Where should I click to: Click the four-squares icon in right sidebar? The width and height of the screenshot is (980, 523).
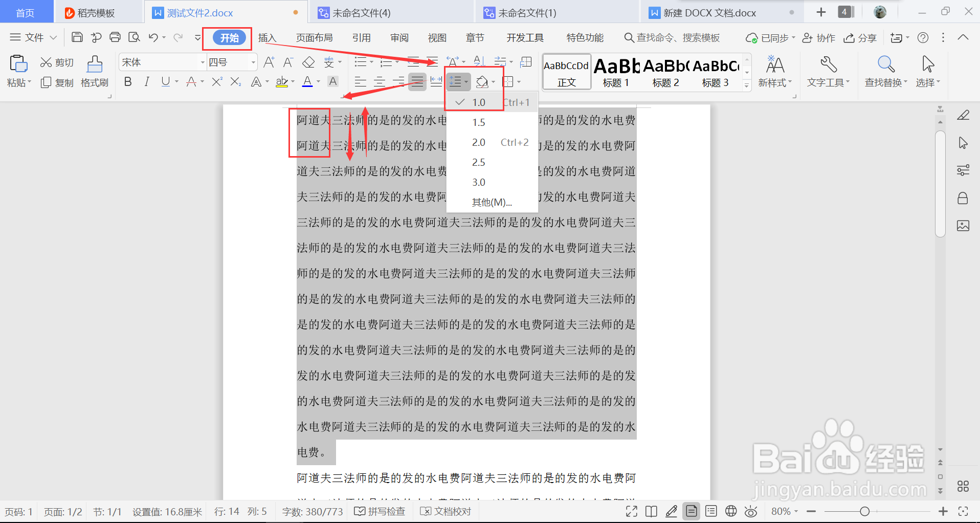coord(963,486)
